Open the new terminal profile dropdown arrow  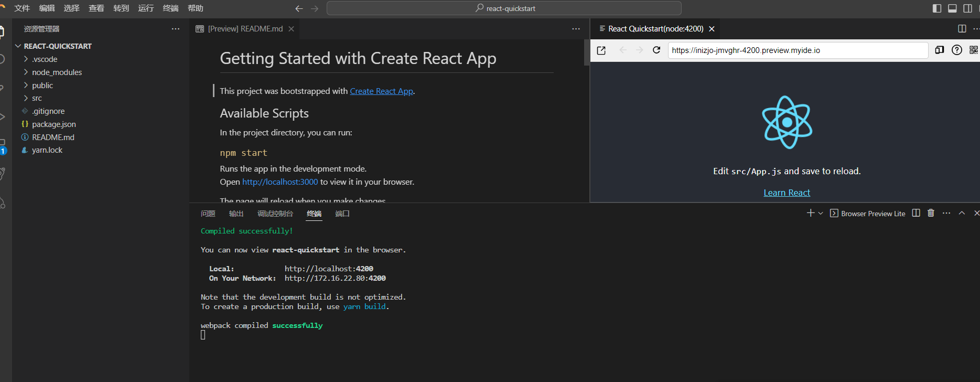(821, 213)
